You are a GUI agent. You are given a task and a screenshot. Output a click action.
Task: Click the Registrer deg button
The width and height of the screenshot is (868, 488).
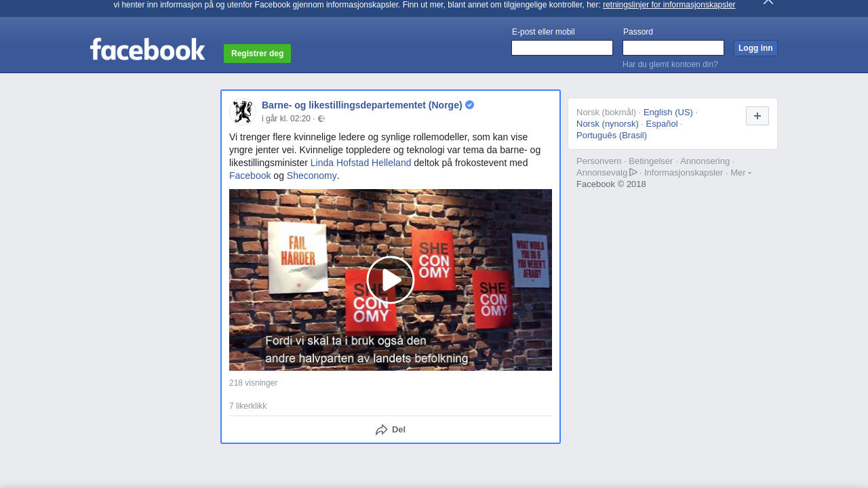pyautogui.click(x=257, y=54)
